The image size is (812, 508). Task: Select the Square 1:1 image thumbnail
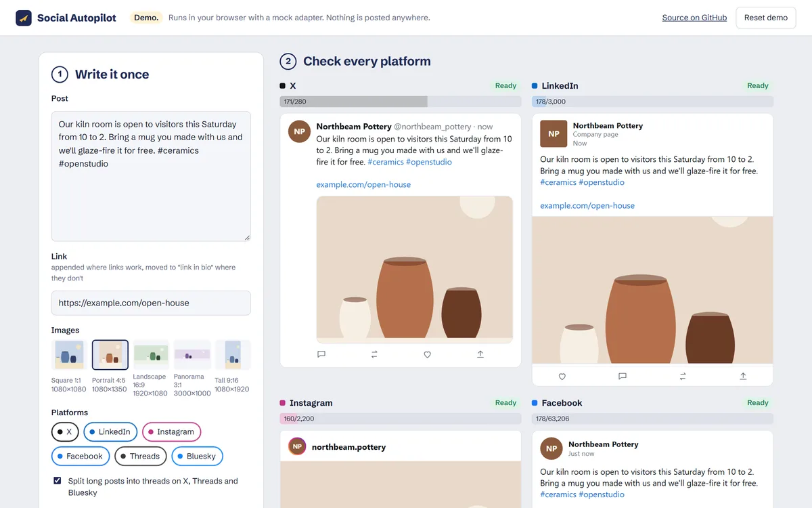coord(69,355)
